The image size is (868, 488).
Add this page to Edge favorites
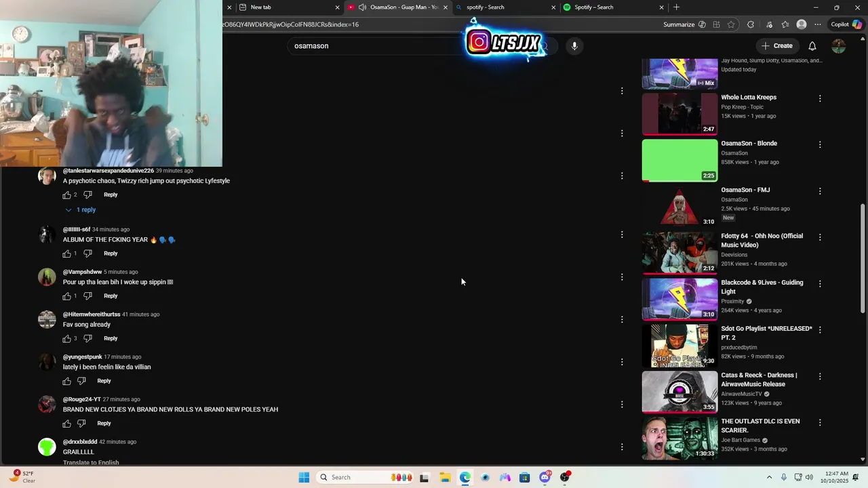[731, 24]
